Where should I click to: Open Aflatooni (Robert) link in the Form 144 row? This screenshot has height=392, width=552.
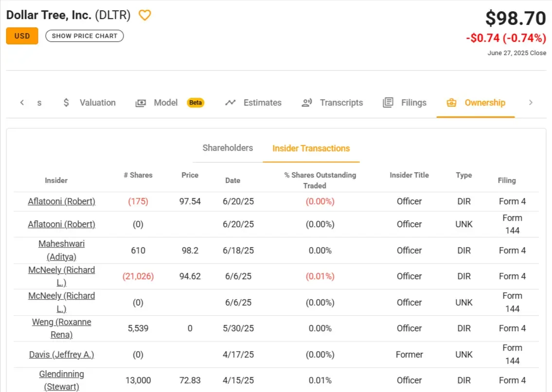tap(62, 224)
